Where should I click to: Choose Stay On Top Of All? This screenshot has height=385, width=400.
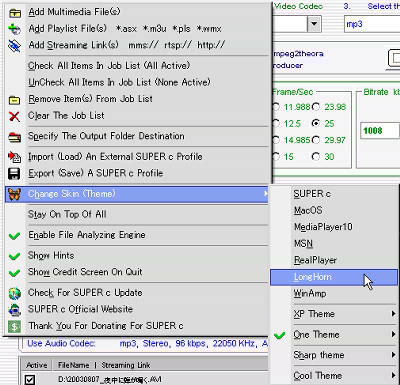point(137,214)
